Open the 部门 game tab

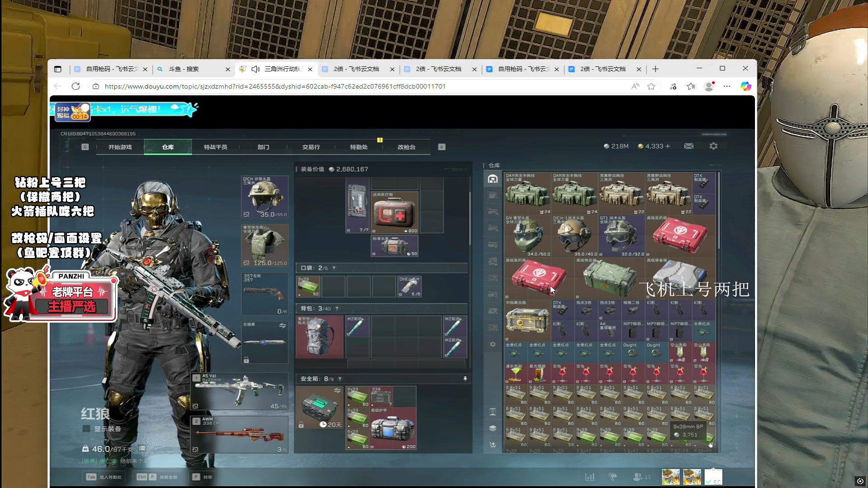pos(263,147)
